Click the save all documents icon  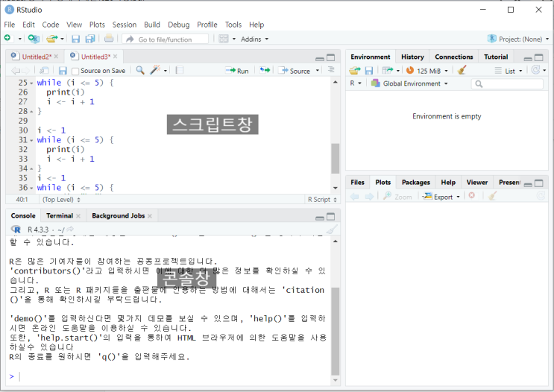tap(89, 39)
